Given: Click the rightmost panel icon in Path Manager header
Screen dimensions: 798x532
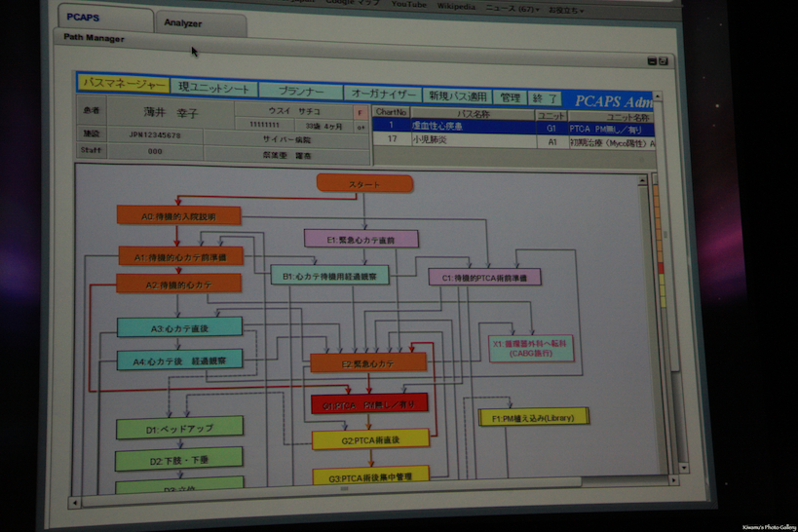Looking at the screenshot, I should (x=664, y=61).
